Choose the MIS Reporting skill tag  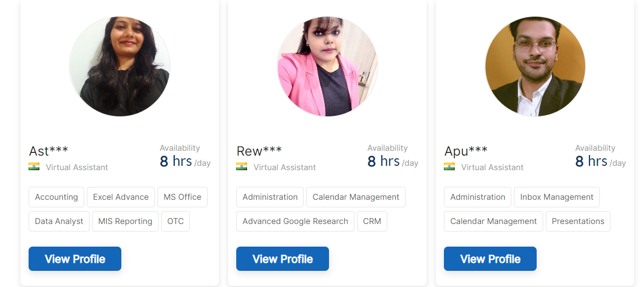tap(125, 221)
